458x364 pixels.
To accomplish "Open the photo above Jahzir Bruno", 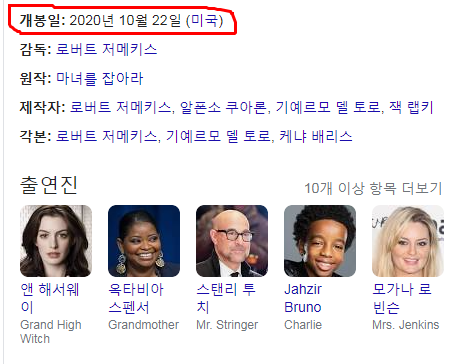I will click(x=320, y=241).
